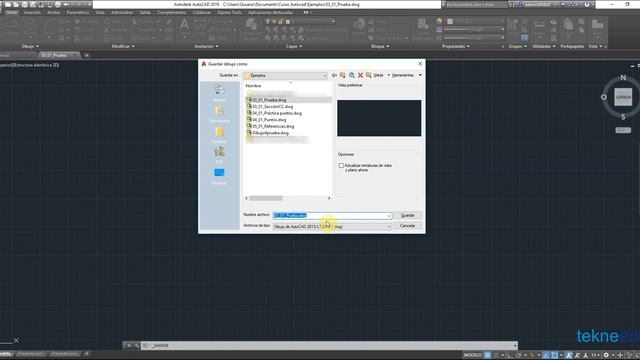Click the S compass direction on ViewCube
The image size is (640, 360).
[x=623, y=117]
